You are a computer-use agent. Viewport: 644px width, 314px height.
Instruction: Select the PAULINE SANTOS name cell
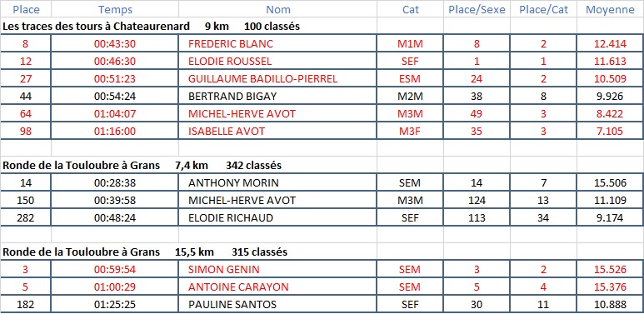click(x=278, y=305)
